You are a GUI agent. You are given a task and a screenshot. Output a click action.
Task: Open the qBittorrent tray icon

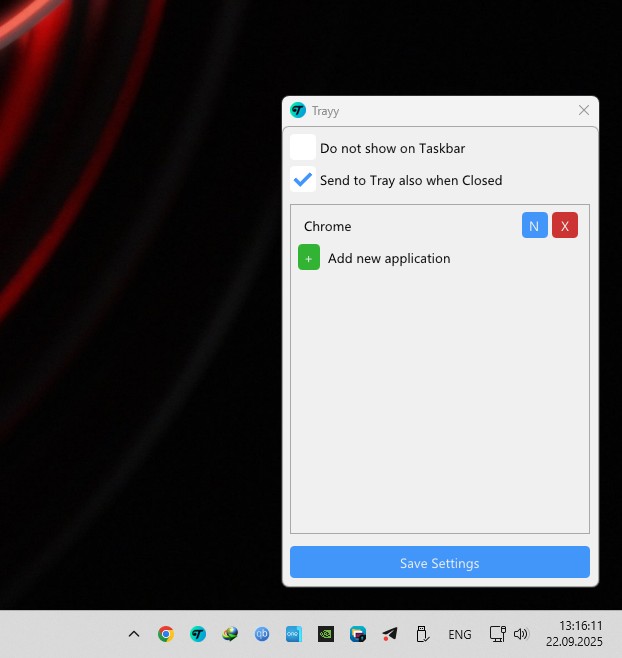[262, 634]
